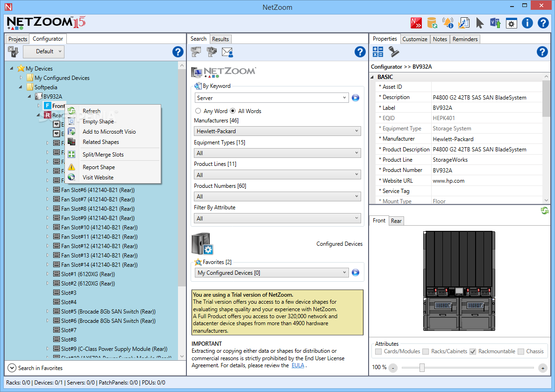Open the Default dropdown in Configurator
The image size is (555, 392).
[44, 52]
